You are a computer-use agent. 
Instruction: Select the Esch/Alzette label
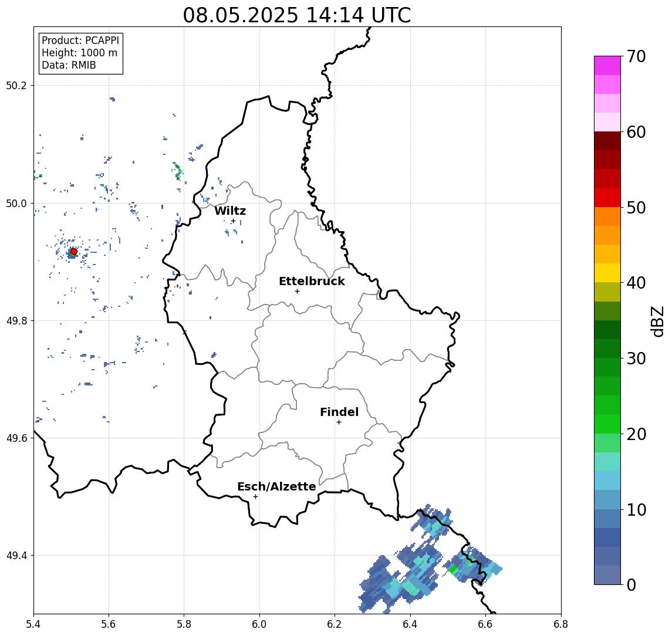coord(276,486)
